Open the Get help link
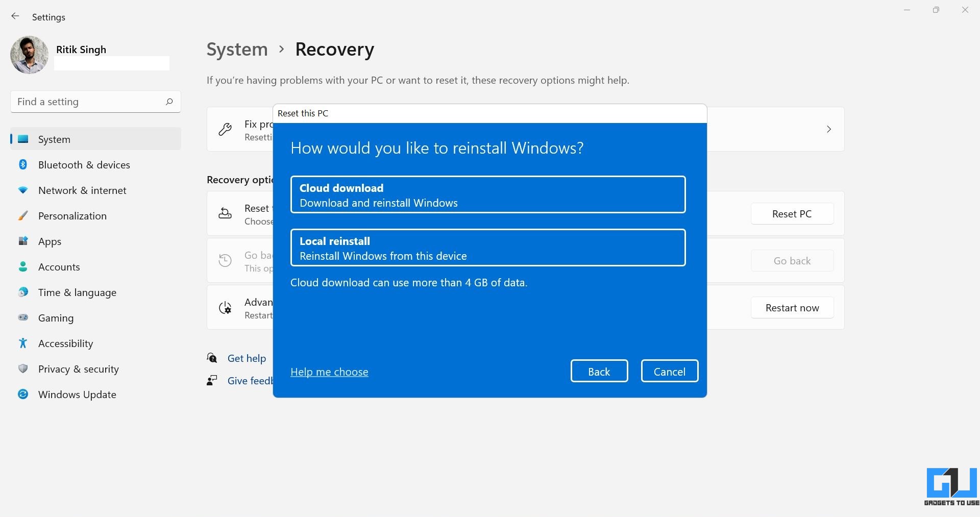Viewport: 980px width, 517px height. coord(247,358)
